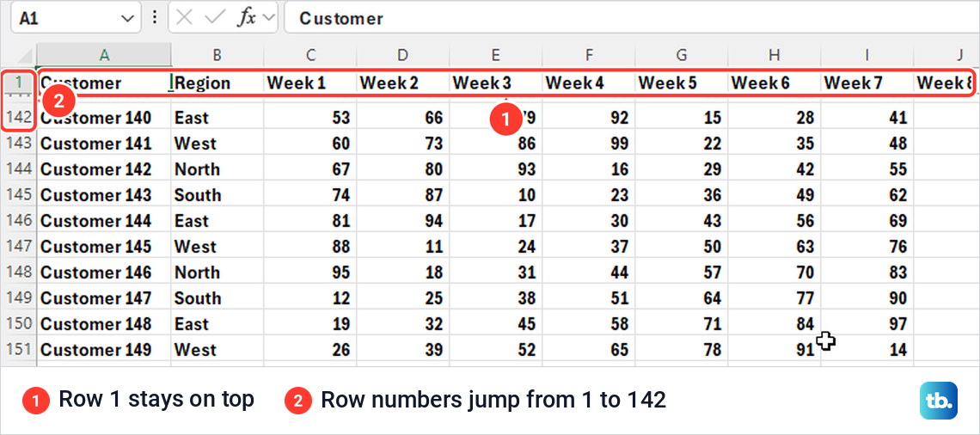Screen dimensions: 980x435
Task: Select column F header
Action: tap(588, 55)
